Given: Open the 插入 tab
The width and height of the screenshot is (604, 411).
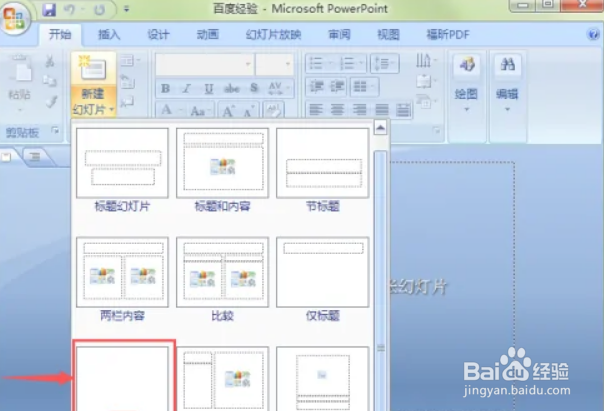Looking at the screenshot, I should (x=109, y=35).
